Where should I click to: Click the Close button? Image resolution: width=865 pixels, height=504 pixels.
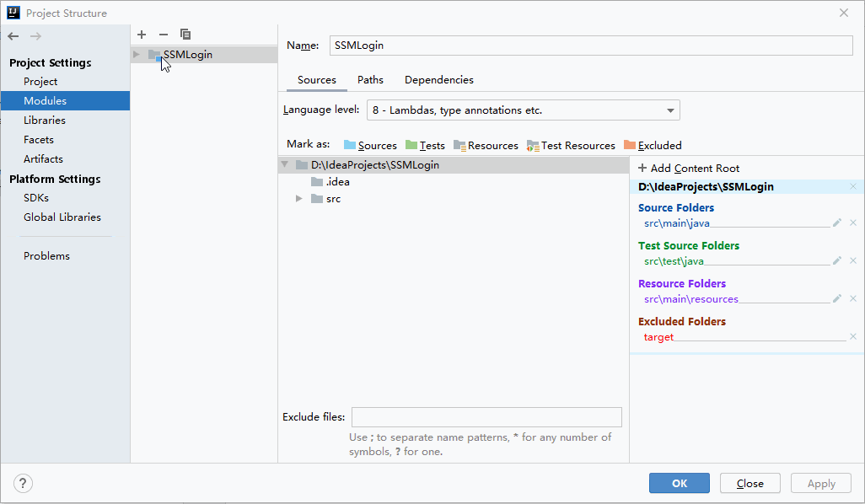click(749, 483)
